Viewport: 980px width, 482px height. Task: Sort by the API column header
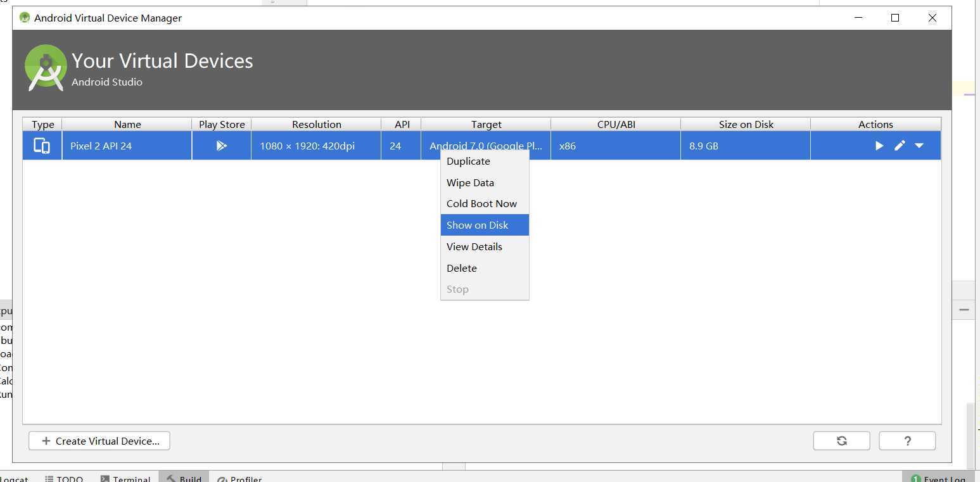(x=402, y=124)
